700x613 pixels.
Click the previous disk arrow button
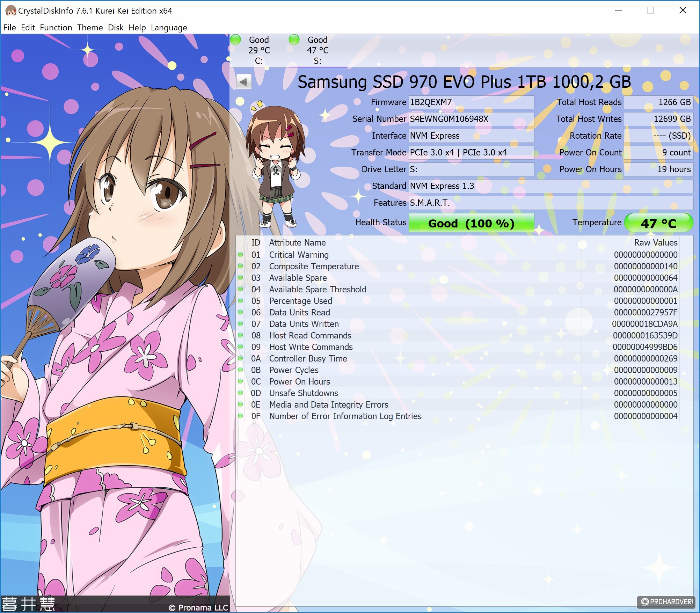tap(244, 82)
